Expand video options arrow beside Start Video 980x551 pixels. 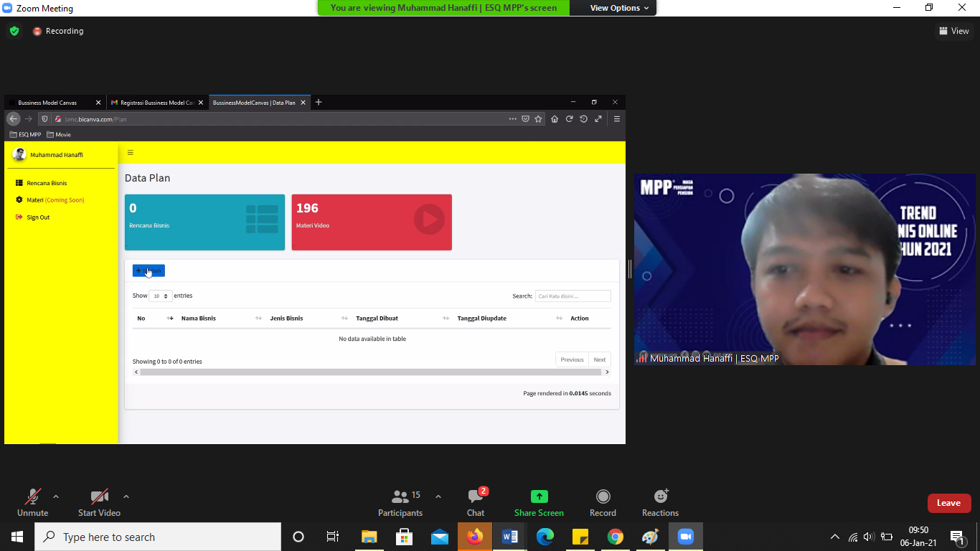(x=126, y=496)
